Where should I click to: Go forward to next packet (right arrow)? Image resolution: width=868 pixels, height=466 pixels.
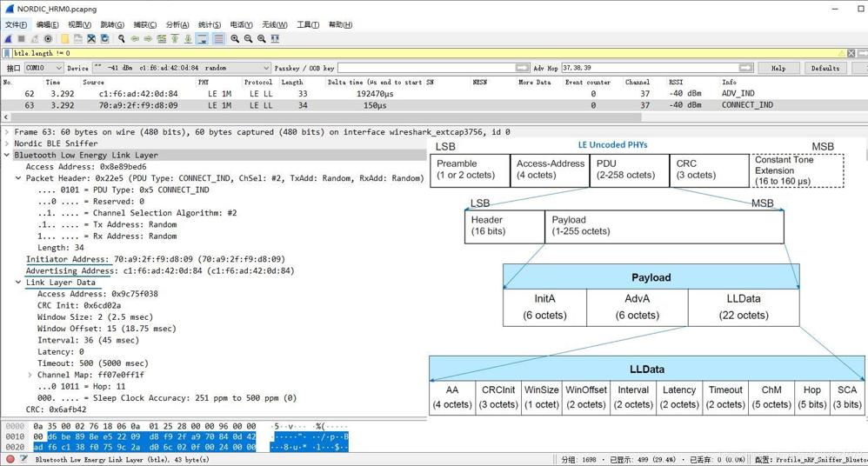(x=148, y=39)
